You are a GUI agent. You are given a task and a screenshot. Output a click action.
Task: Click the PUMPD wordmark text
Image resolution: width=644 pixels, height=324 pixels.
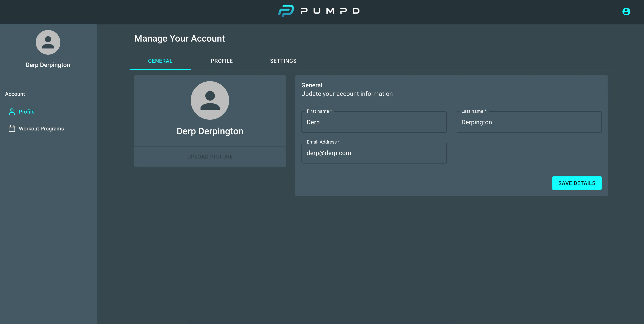(330, 11)
